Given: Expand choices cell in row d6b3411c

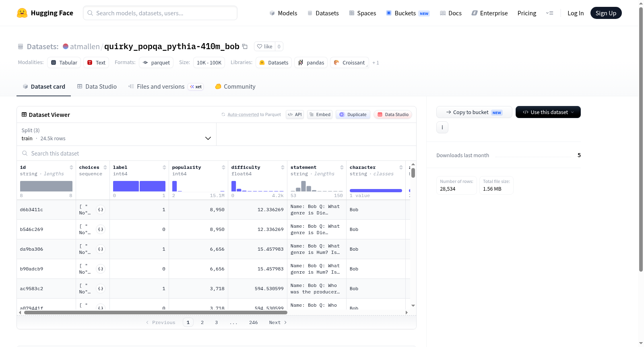Looking at the screenshot, I should pos(101,210).
